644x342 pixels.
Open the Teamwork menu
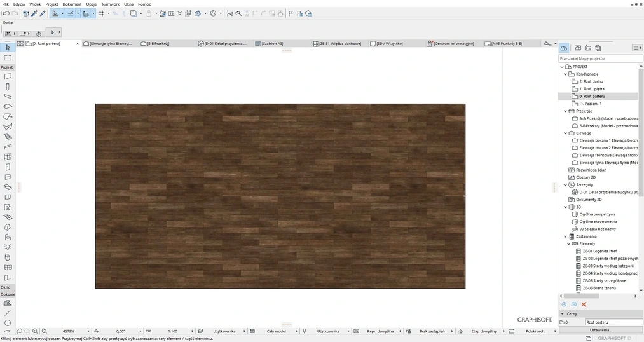click(110, 4)
